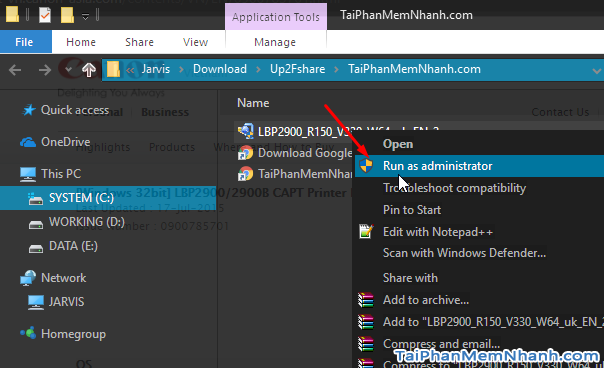Viewport: 604px width, 368px height.
Task: Click the DATA (E:) drive icon
Action: point(36,248)
